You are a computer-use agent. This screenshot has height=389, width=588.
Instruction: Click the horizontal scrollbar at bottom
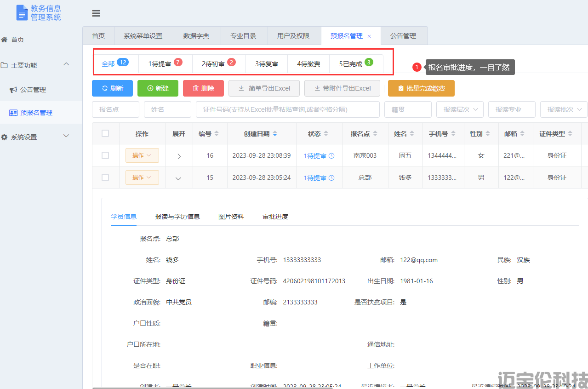tap(294, 388)
